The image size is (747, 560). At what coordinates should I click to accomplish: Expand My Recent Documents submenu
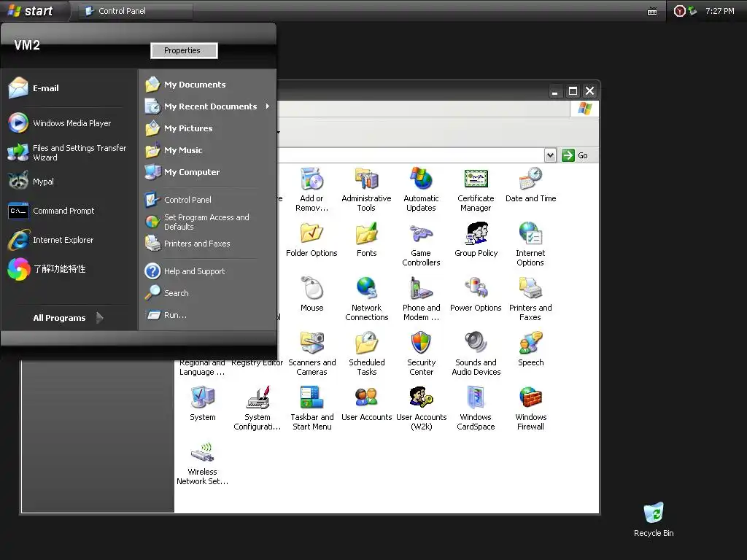click(206, 106)
